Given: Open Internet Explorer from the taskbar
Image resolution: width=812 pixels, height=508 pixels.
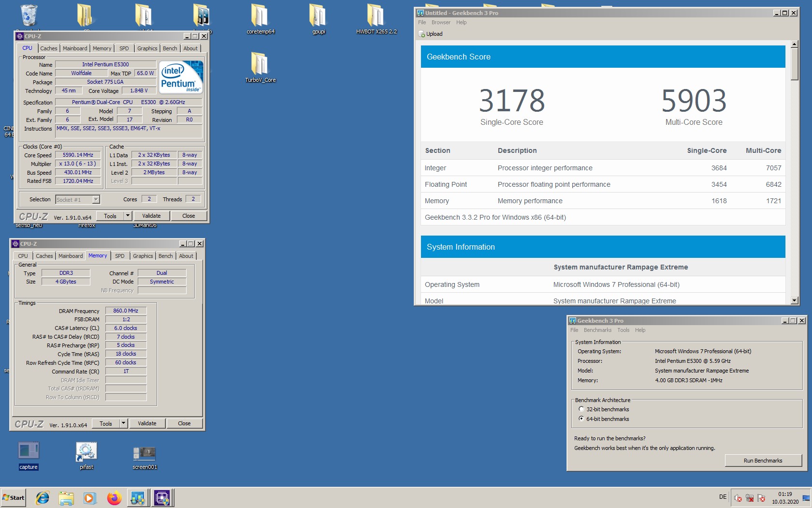Looking at the screenshot, I should (43, 498).
